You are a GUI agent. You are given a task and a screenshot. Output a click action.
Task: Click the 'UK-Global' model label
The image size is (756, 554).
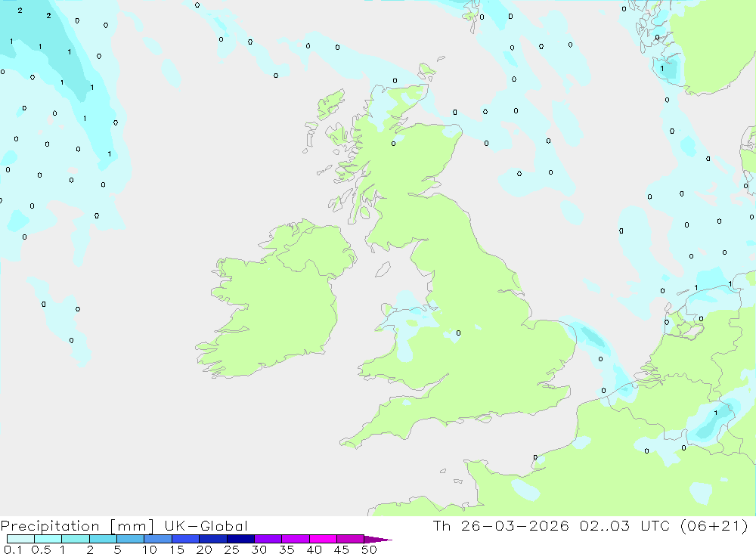[206, 526]
